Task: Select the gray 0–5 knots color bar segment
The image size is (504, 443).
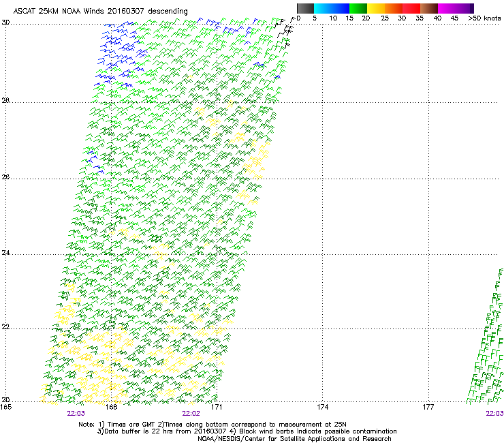Action: pos(305,8)
